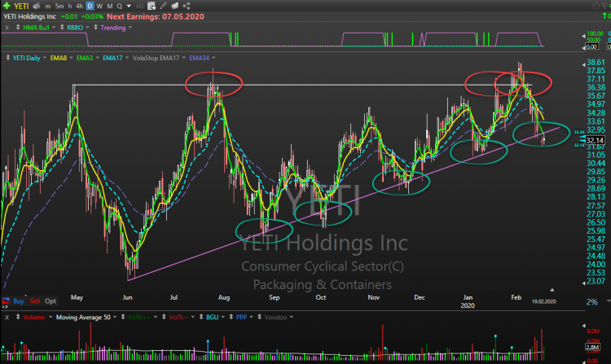
Task: Click the green plus add-symbol icon
Action: pos(7,5)
